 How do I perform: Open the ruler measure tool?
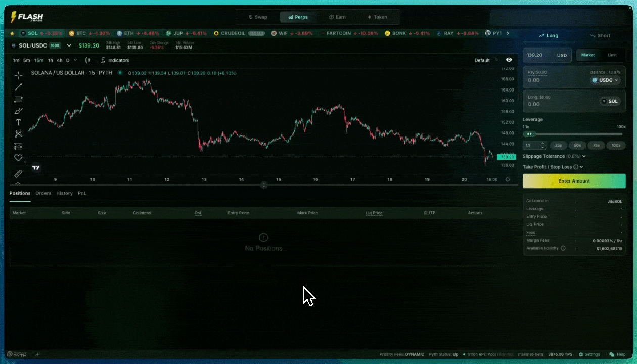[x=18, y=173]
